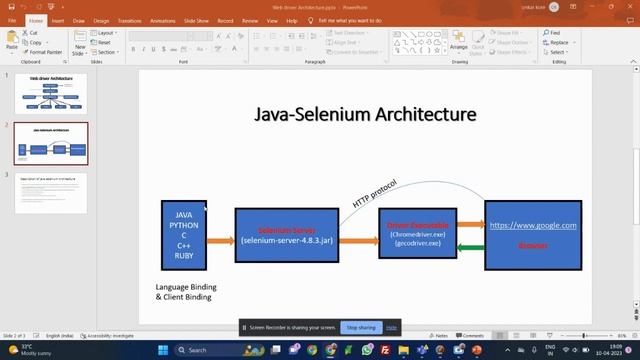Fit slide to current window

[635, 336]
